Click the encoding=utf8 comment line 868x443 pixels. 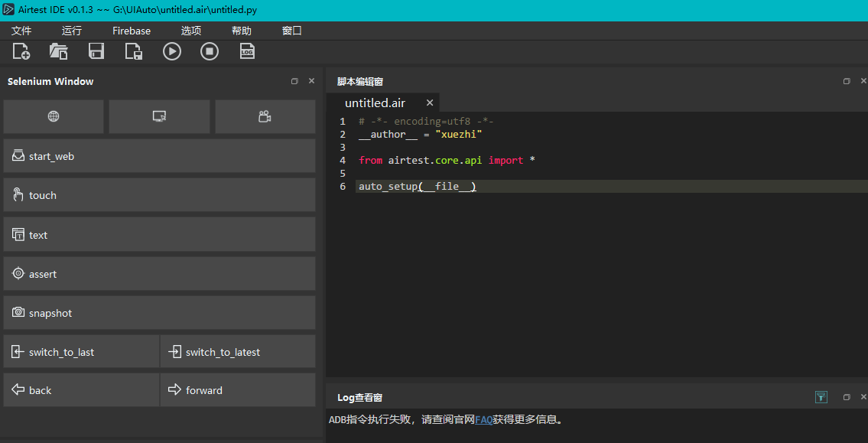[426, 122]
